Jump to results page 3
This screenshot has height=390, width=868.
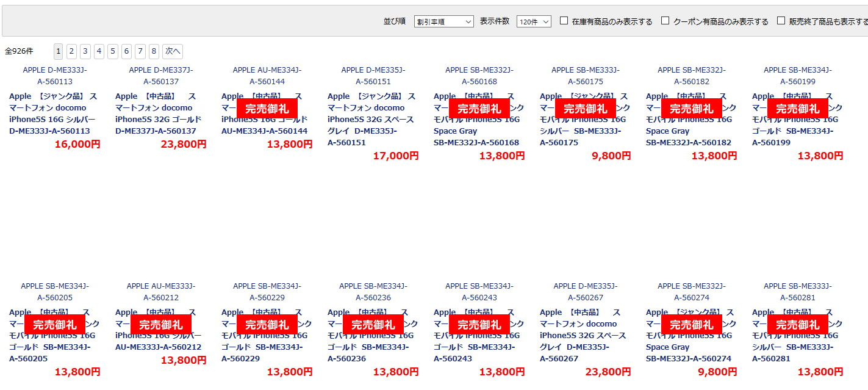coord(85,51)
